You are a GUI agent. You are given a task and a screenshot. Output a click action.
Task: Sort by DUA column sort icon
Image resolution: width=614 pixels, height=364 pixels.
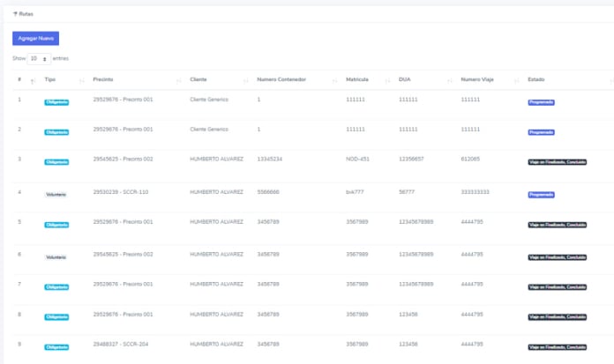(x=449, y=81)
